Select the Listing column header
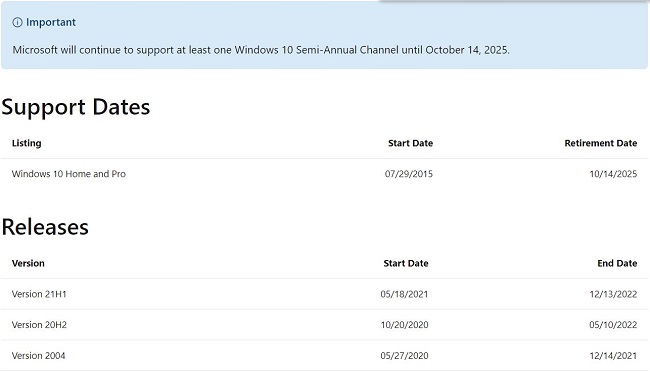Screen dimensions: 650x372 click(27, 143)
